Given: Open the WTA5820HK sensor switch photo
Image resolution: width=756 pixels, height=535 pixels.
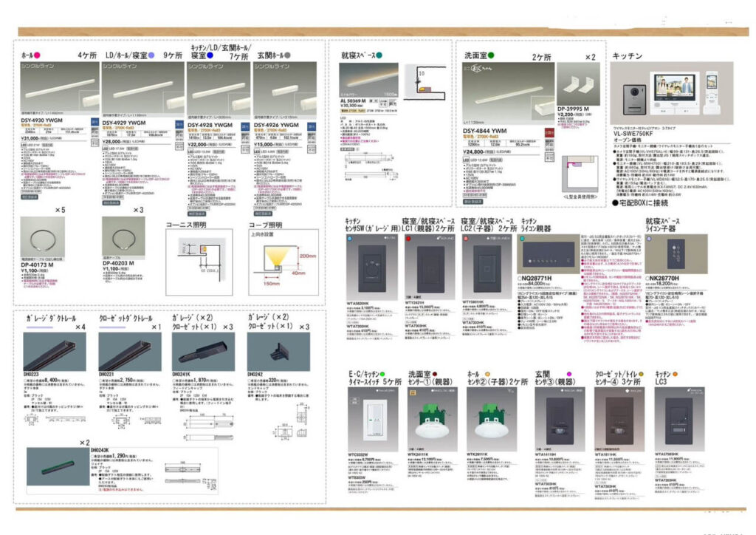Looking at the screenshot, I should (372, 268).
